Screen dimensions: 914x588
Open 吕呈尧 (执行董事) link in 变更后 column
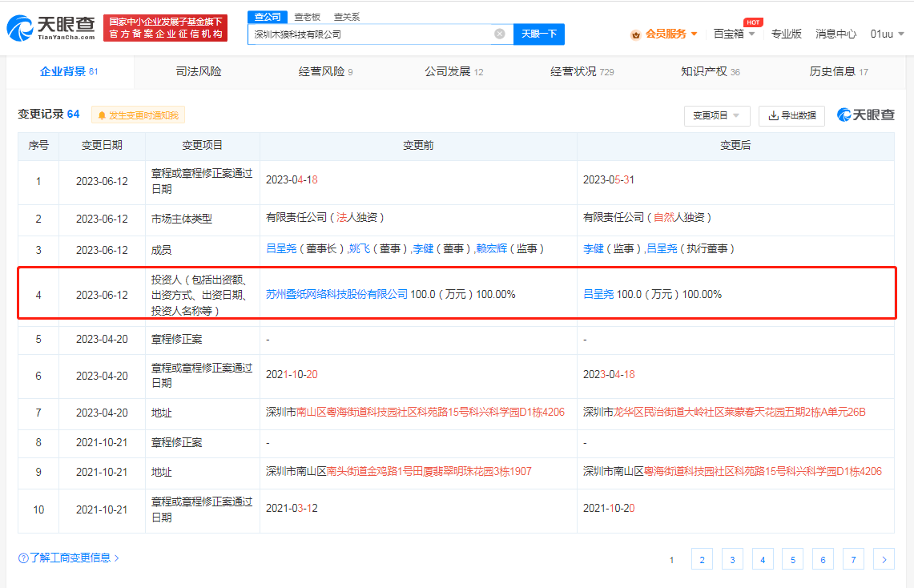pos(662,249)
